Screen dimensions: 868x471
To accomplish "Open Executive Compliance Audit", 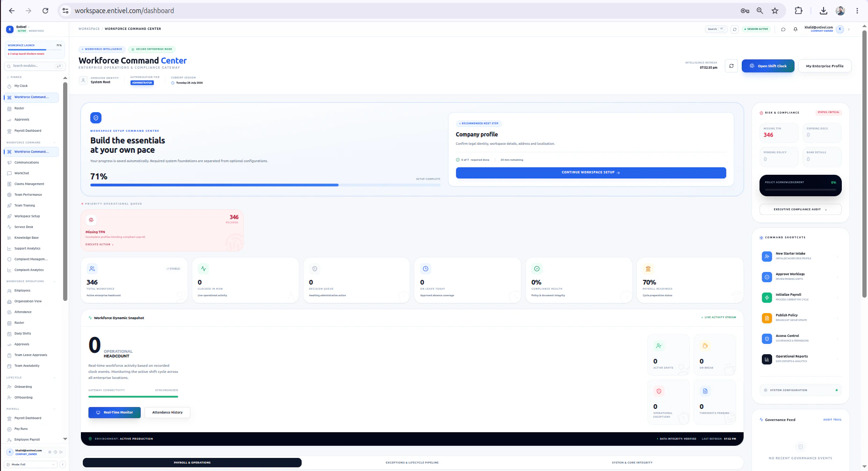I will point(800,209).
